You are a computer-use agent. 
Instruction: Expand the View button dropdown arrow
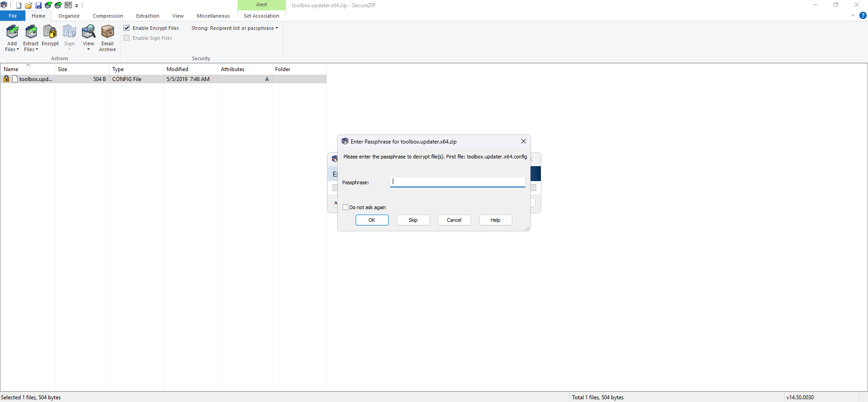coord(88,50)
